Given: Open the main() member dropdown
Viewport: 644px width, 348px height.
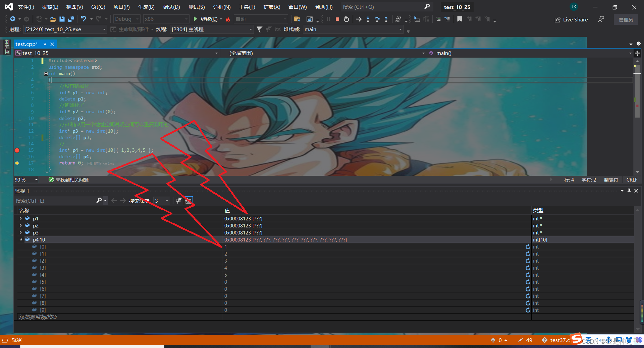Looking at the screenshot, I should 531,53.
